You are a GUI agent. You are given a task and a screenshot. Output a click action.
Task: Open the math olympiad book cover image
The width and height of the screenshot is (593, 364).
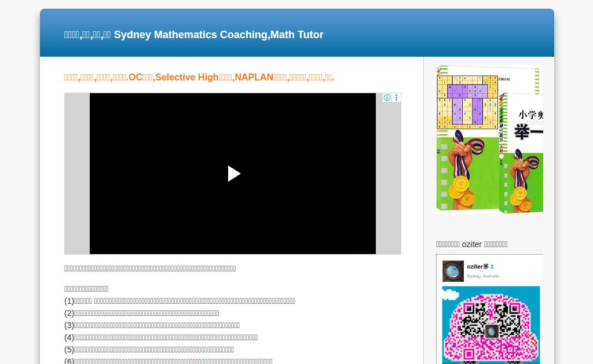point(490,139)
